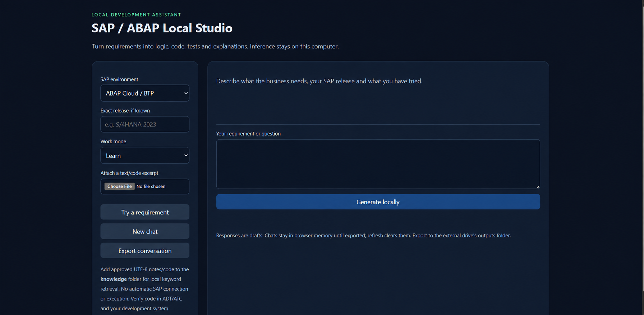Click Export conversation
The width and height of the screenshot is (644, 315).
[x=145, y=251]
